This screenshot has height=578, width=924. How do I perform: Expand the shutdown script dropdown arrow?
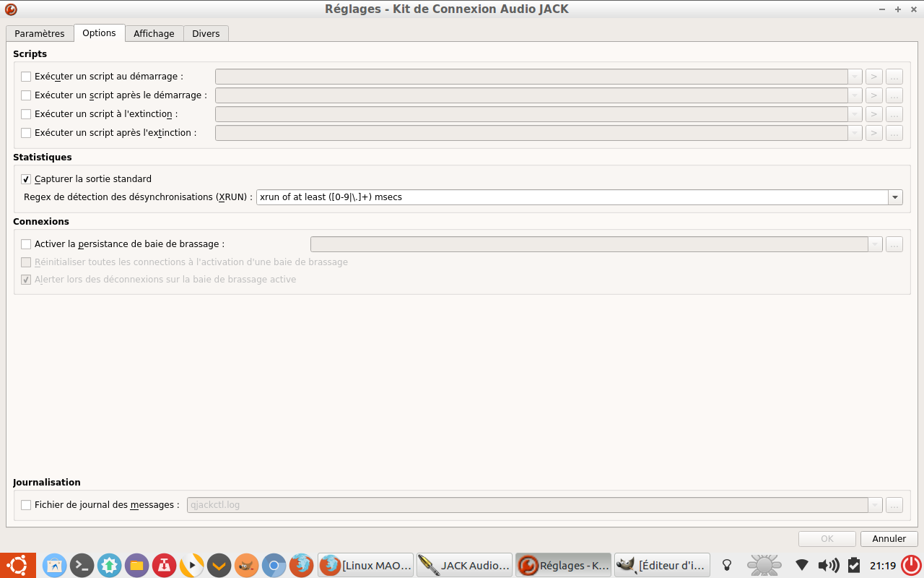click(x=855, y=114)
